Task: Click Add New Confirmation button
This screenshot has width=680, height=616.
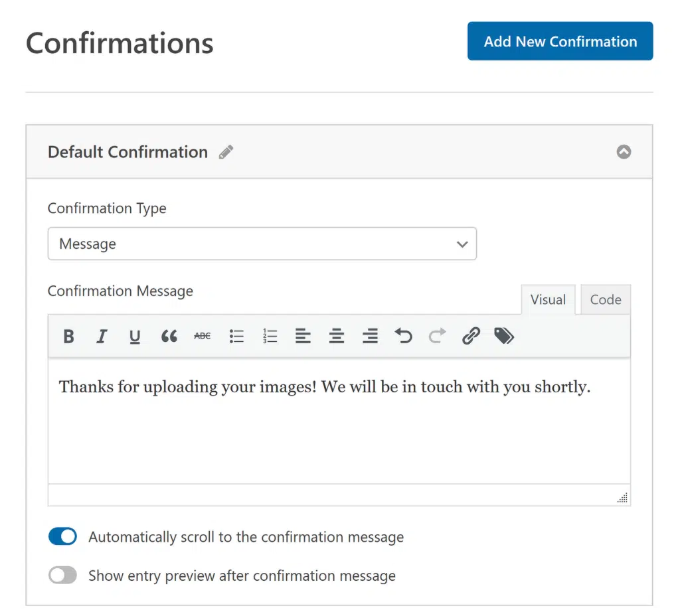Action: 560,41
